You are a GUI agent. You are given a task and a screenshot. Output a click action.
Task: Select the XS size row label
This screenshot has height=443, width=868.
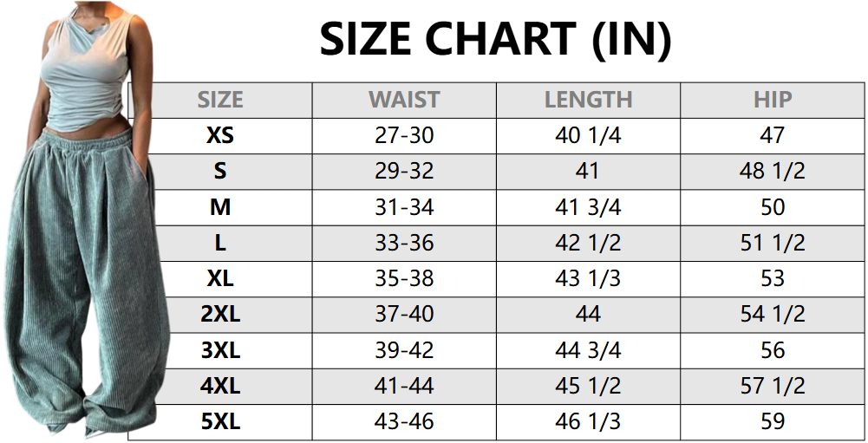pyautogui.click(x=220, y=135)
